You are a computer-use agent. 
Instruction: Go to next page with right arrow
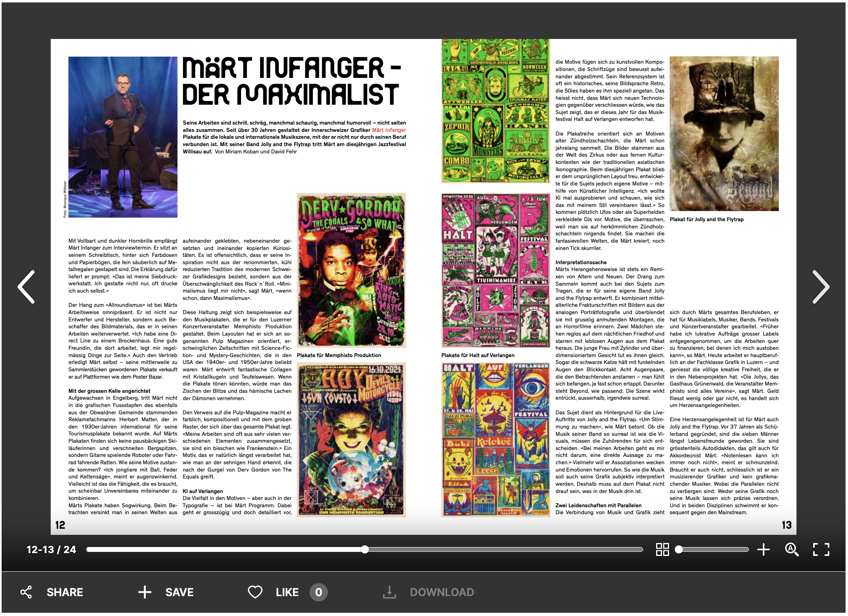tap(821, 287)
